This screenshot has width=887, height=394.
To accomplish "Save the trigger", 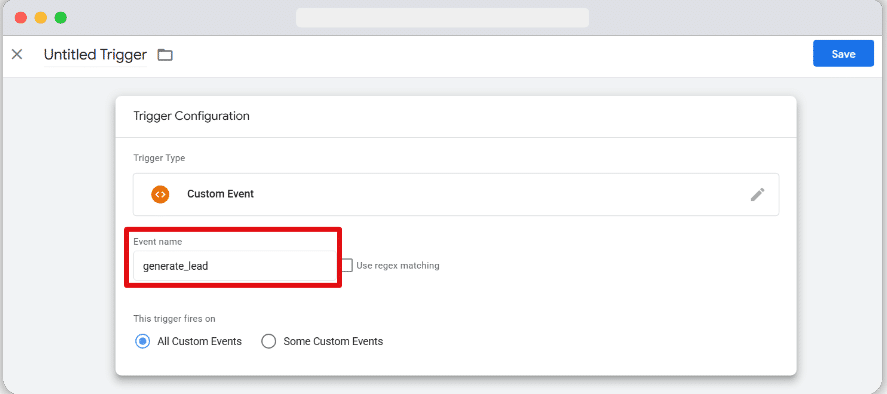I will 843,54.
